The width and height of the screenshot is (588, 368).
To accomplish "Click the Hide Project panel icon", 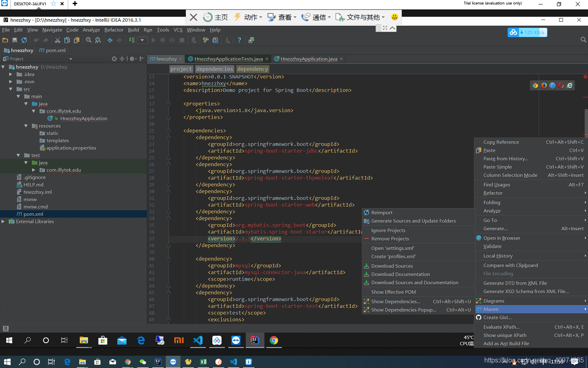I will point(142,59).
